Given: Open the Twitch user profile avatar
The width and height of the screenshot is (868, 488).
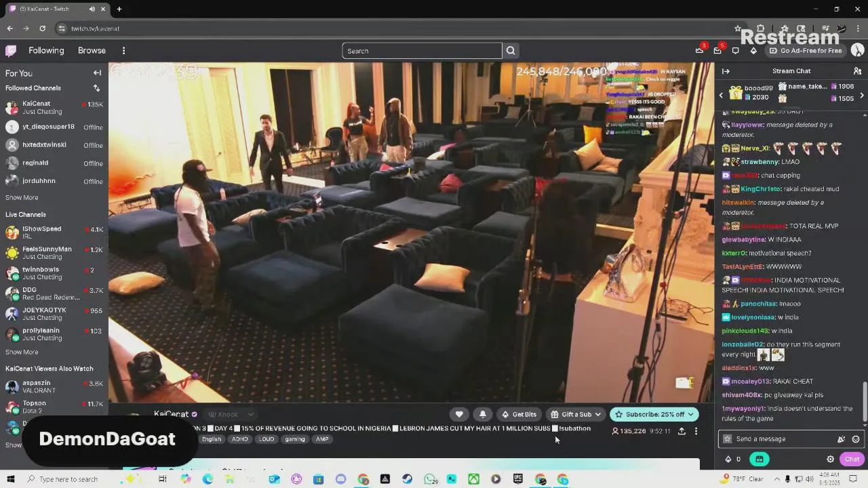Looking at the screenshot, I should tap(857, 51).
